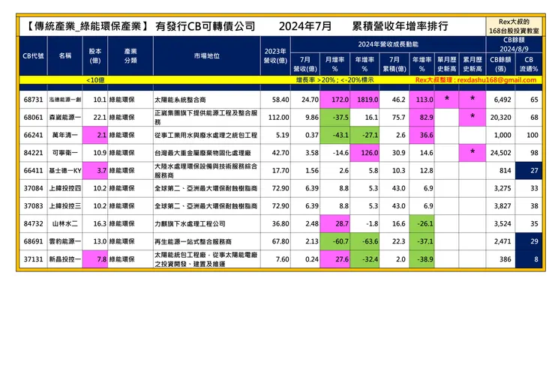Select the '3,275' CB balance cell
Image resolution: width=555 pixels, height=392 pixels.
(500, 188)
